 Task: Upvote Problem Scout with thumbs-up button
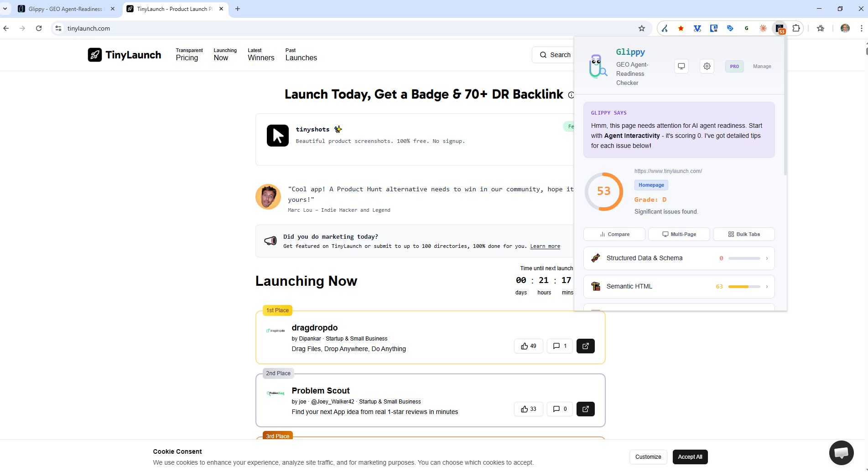(528, 409)
